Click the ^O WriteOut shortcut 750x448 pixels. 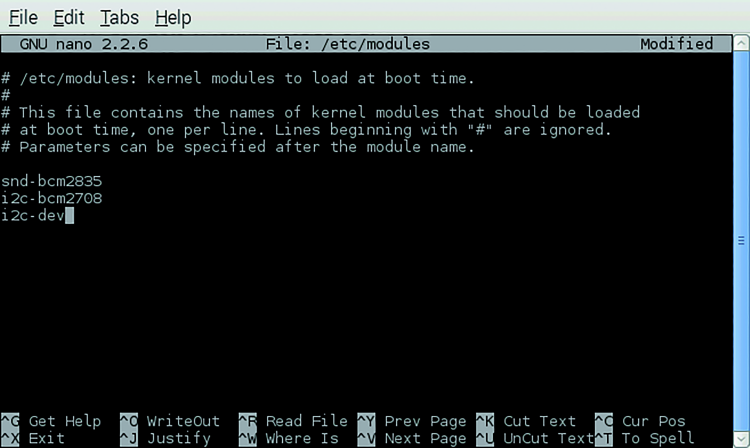pyautogui.click(x=170, y=421)
